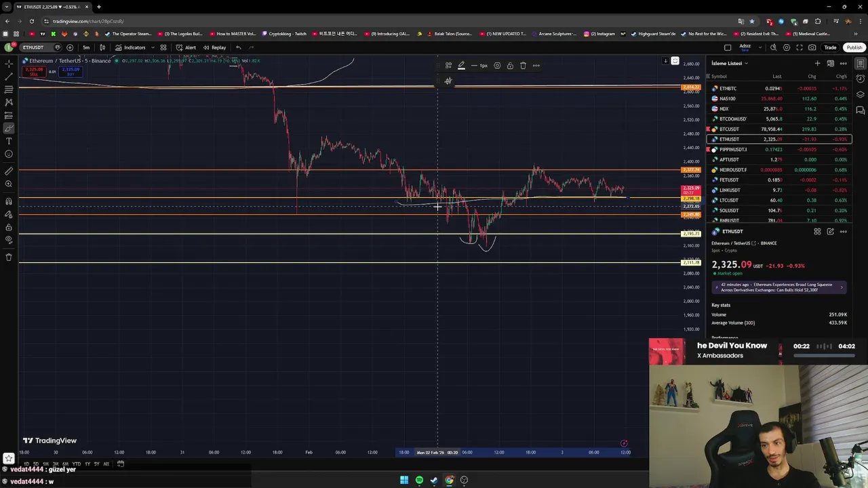The image size is (868, 488).
Task: Start bar Replay mode
Action: point(214,47)
